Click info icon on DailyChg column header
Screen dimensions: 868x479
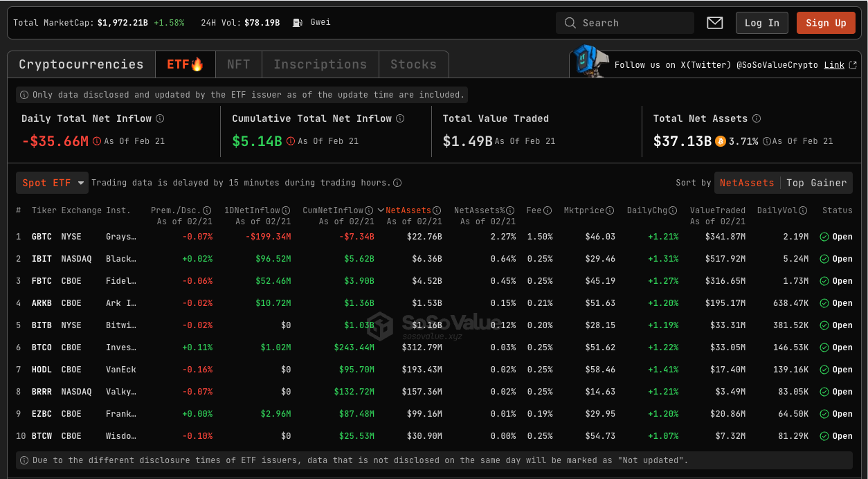(673, 210)
